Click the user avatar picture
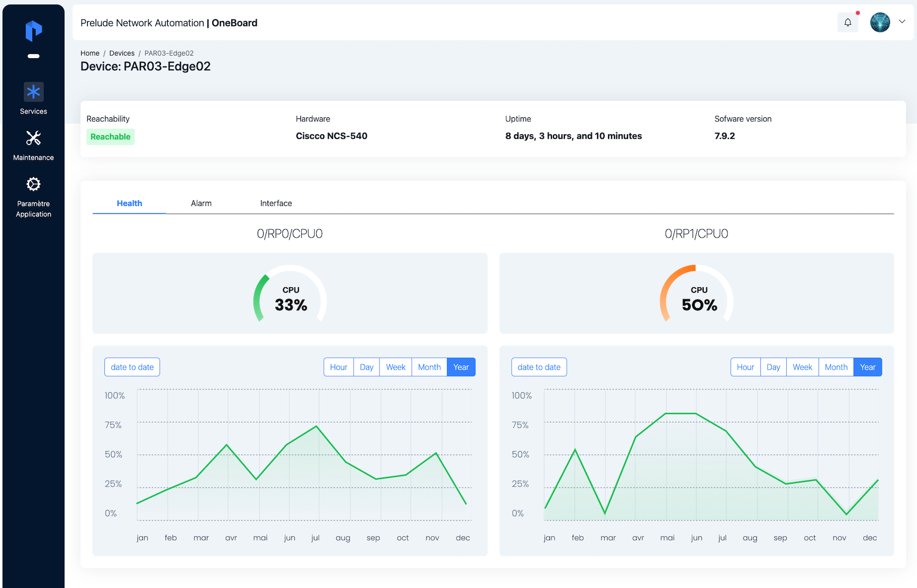Image resolution: width=917 pixels, height=588 pixels. pyautogui.click(x=880, y=22)
